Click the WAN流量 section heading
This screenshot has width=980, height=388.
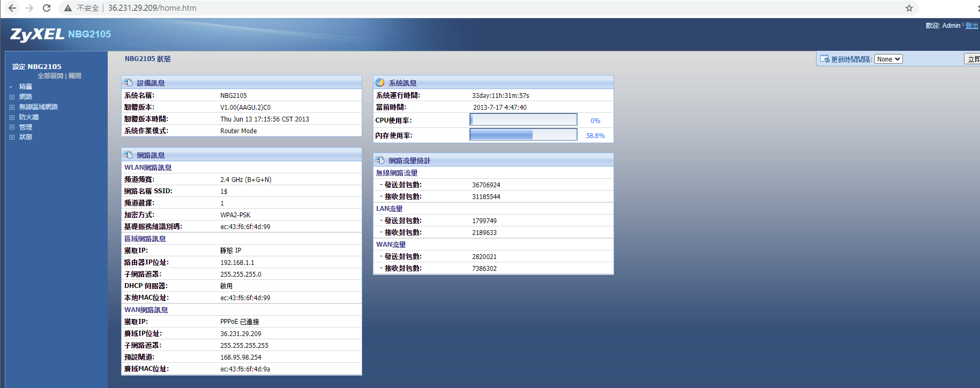pos(391,245)
